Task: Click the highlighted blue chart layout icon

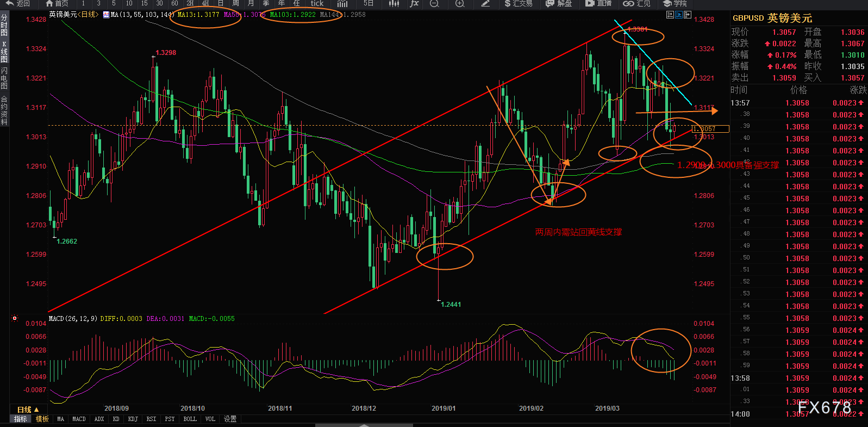Action: click(x=679, y=15)
